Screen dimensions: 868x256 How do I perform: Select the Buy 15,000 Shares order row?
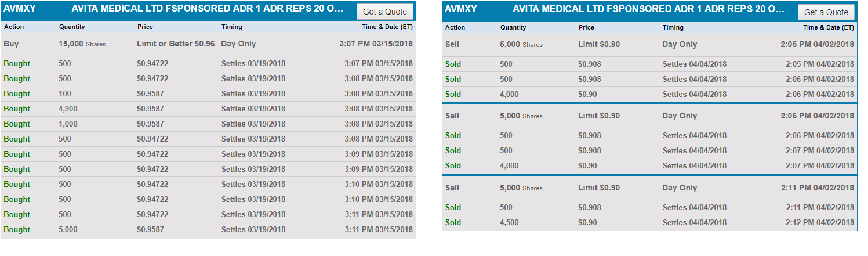tap(209, 44)
